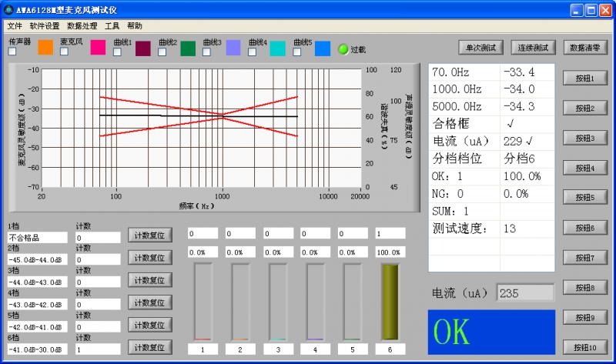Viewport: 616px width, 364px height.
Task: Click the green 过载 overload indicator light
Action: [x=343, y=49]
